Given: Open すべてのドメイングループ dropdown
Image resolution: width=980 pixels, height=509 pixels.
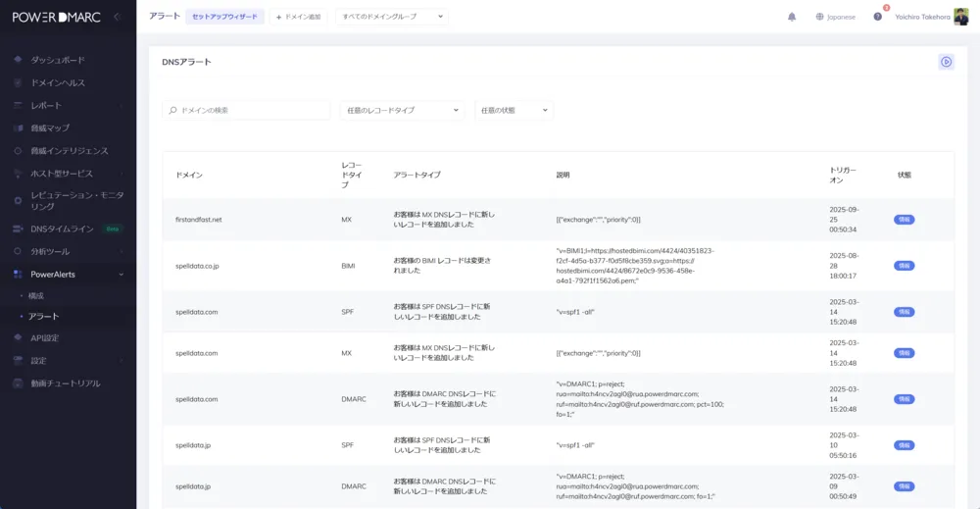Looking at the screenshot, I should point(392,17).
